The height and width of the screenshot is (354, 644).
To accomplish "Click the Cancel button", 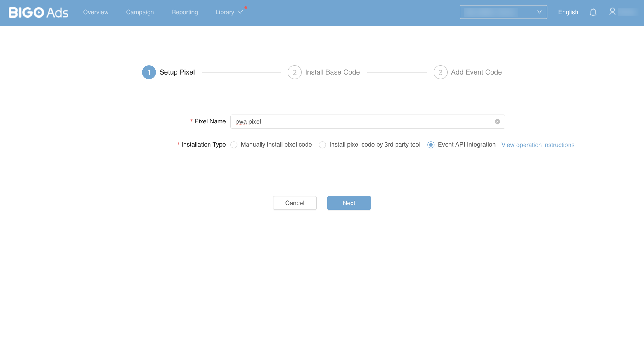I will click(x=295, y=203).
